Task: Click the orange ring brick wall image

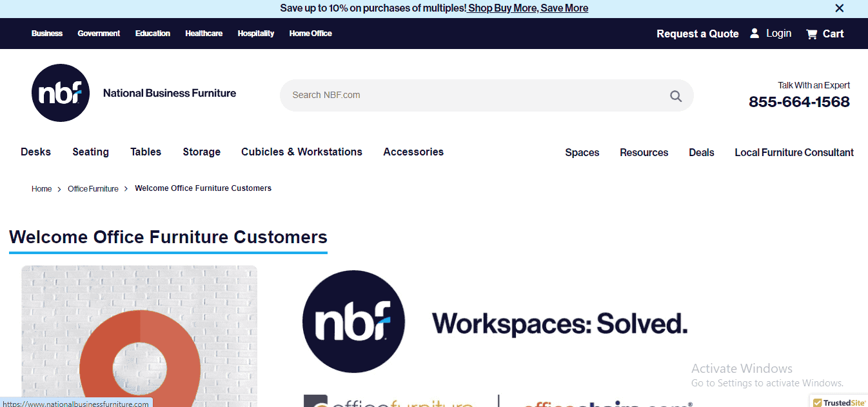Action: tap(139, 335)
